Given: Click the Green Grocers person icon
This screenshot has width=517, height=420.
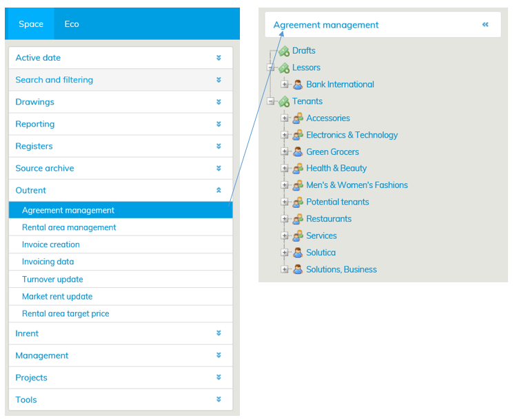Looking at the screenshot, I should [298, 152].
